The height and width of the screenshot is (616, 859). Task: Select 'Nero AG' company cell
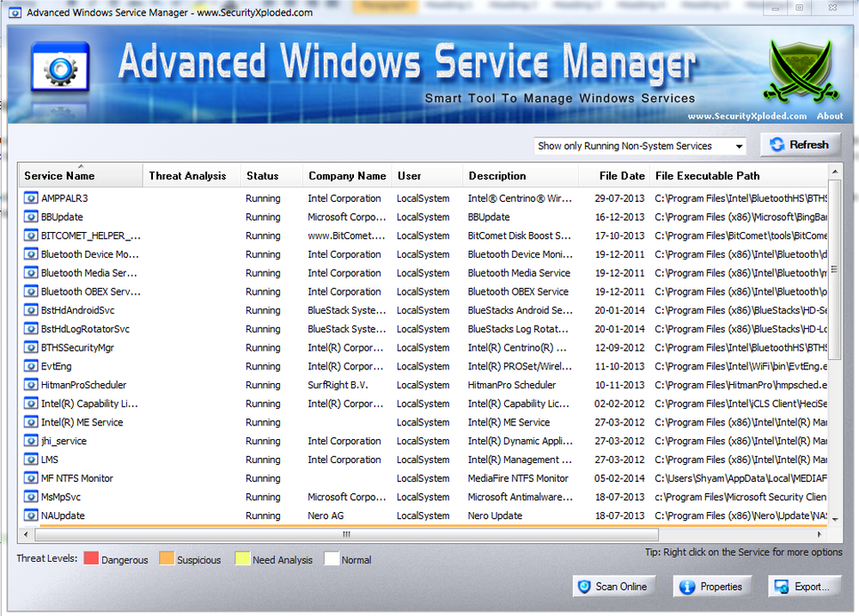tap(326, 515)
